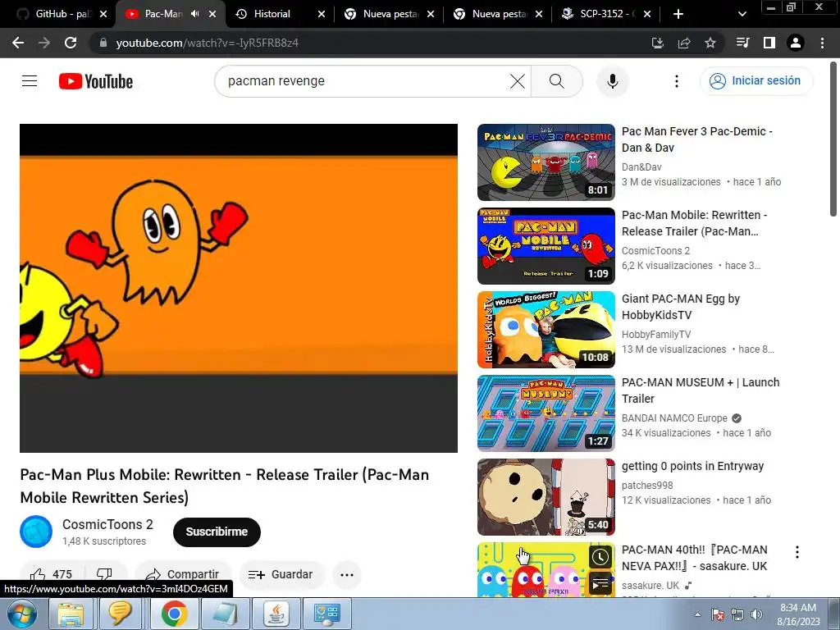Open getting 0 points in Entryway thumbnail
Viewport: 840px width, 630px height.
click(546, 497)
